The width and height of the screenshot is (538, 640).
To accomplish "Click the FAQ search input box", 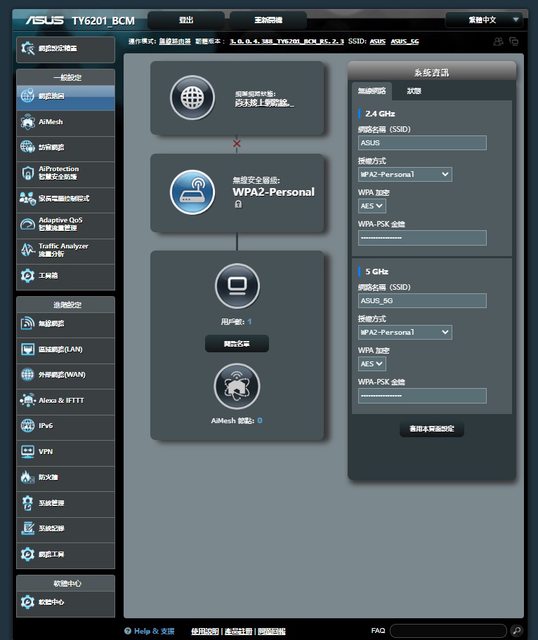I will [448, 631].
